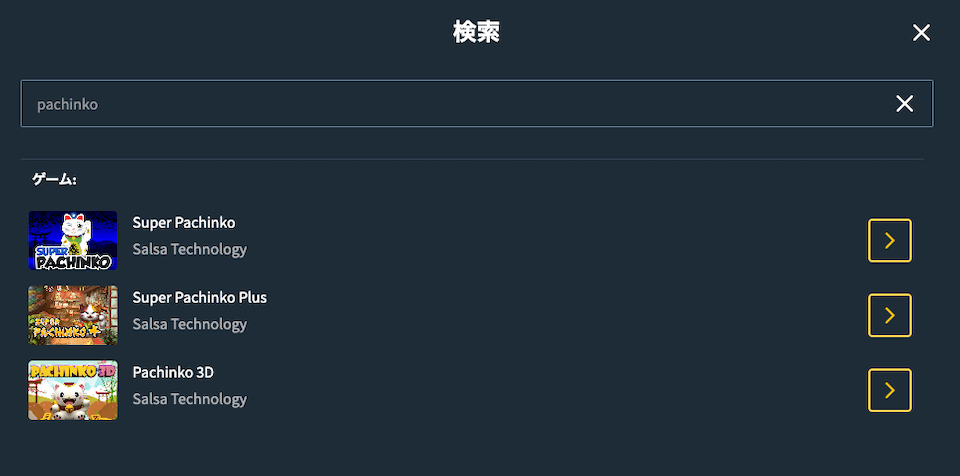The height and width of the screenshot is (476, 960).
Task: Click the 3D badge in Pachinko 3D artwork
Action: click(x=107, y=370)
